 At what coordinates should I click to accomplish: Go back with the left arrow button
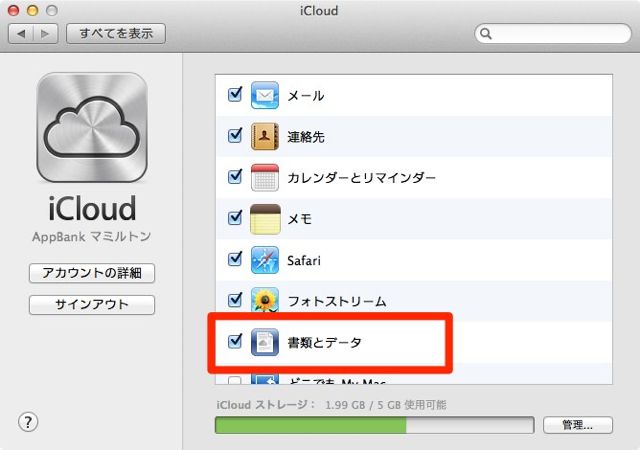point(20,33)
